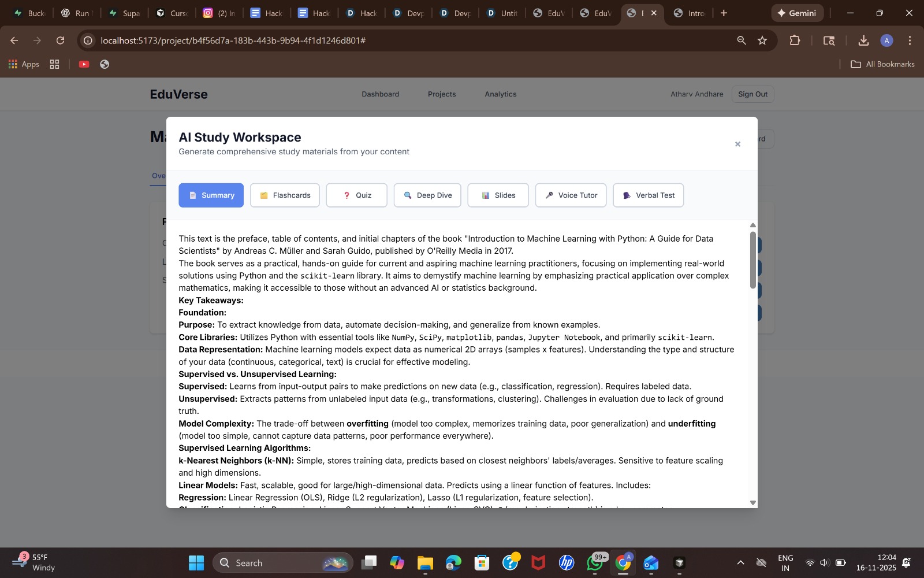Open the Voice Tutor tab

pyautogui.click(x=571, y=195)
